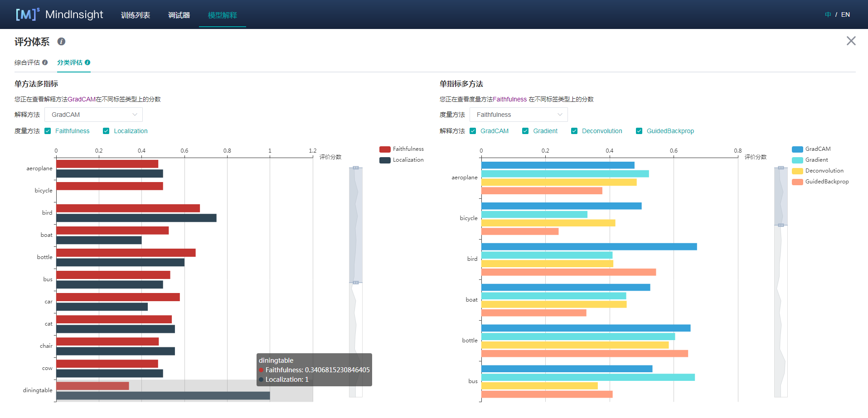This screenshot has height=418, width=868.
Task: Click info icon beside 综合评估 tab
Action: [45, 62]
